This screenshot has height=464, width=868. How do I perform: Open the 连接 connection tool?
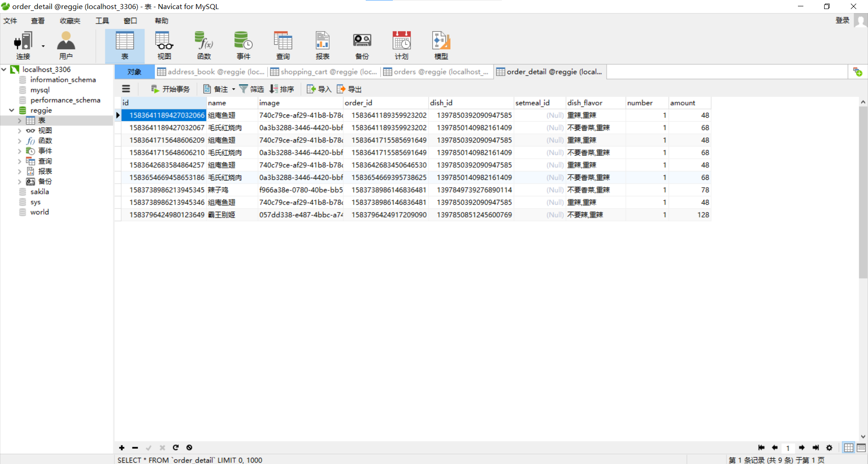[23, 46]
